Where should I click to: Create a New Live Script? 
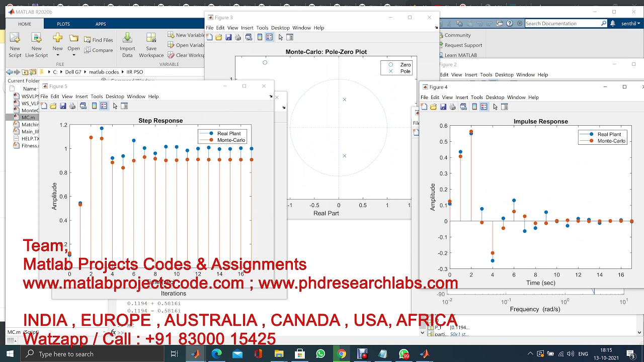[x=36, y=45]
